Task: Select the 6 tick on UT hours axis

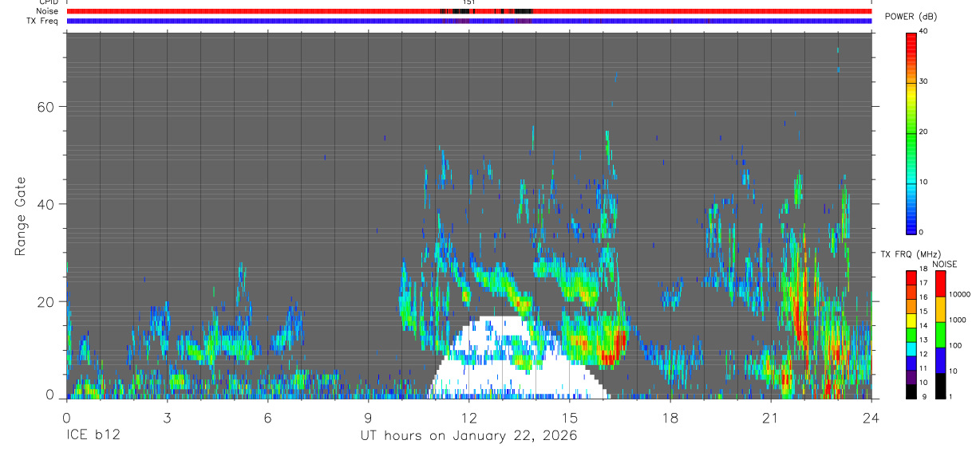Action: (x=267, y=418)
